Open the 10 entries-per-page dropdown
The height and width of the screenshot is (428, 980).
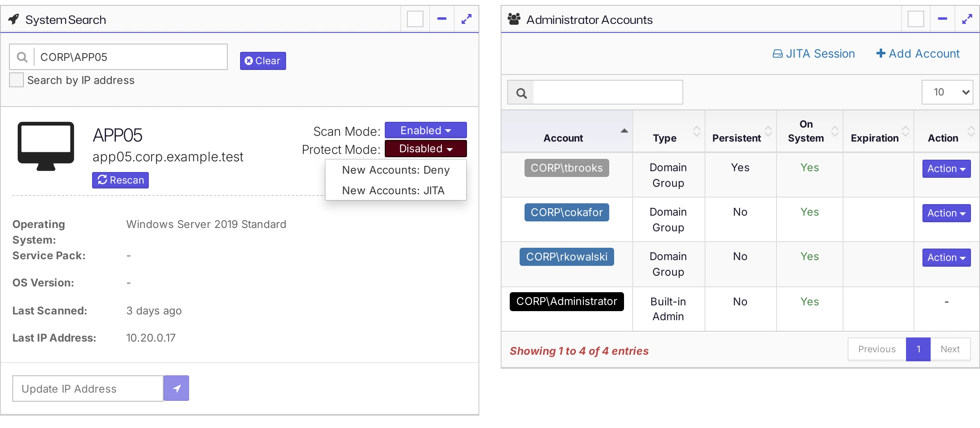tap(948, 92)
